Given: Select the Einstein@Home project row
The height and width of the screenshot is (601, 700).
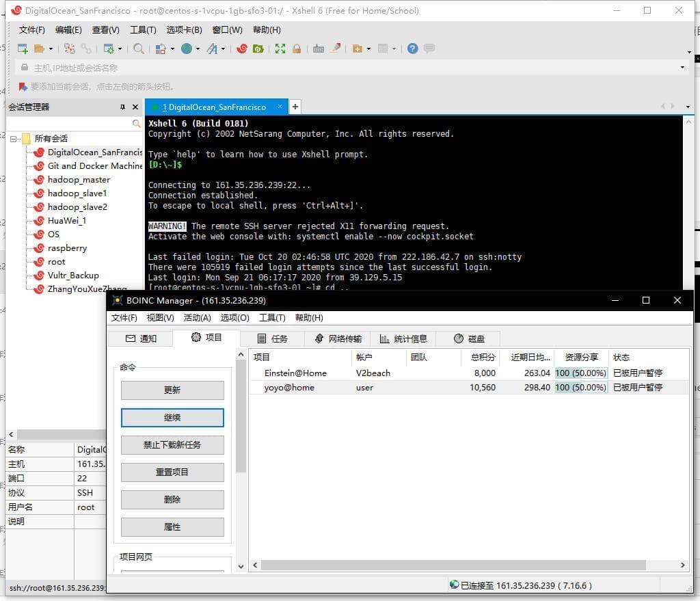Looking at the screenshot, I should pos(468,373).
